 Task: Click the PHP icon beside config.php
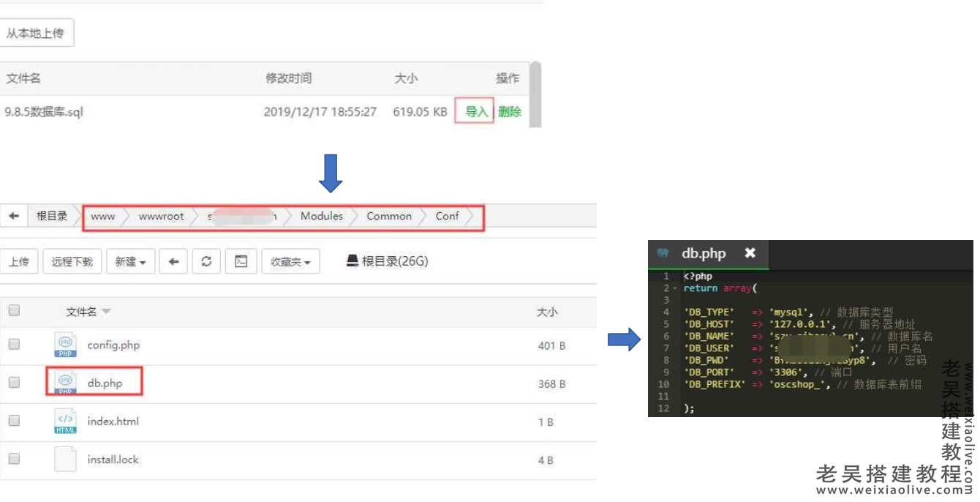tap(66, 344)
